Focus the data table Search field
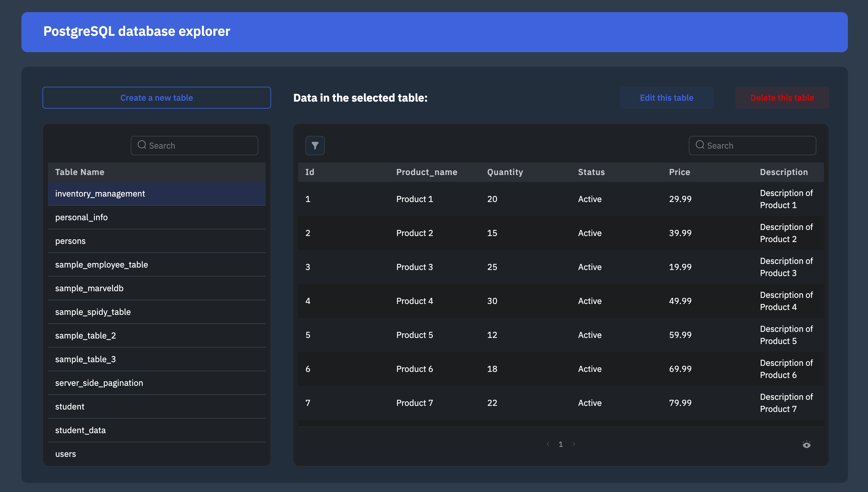 point(758,146)
